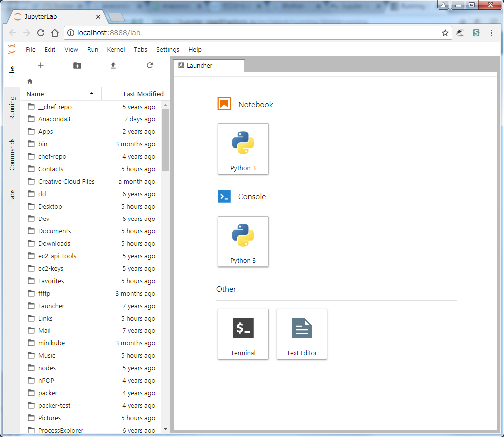This screenshot has width=504, height=437.
Task: Open a new browser tab
Action: [x=116, y=17]
